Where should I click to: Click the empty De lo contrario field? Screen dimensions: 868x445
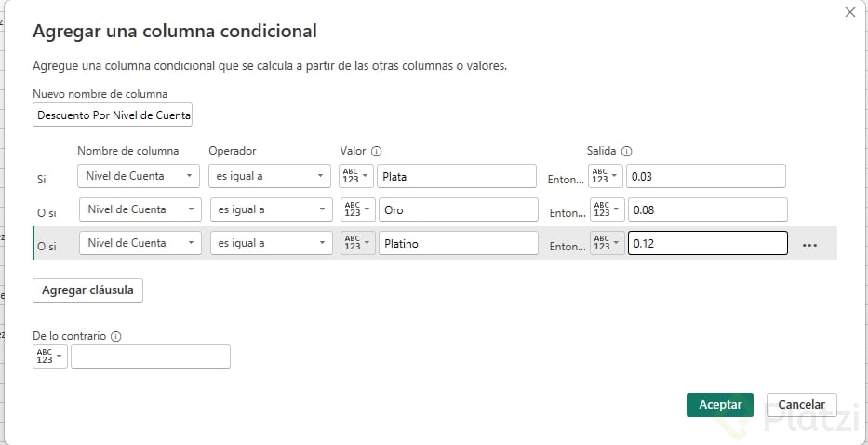pyautogui.click(x=151, y=357)
